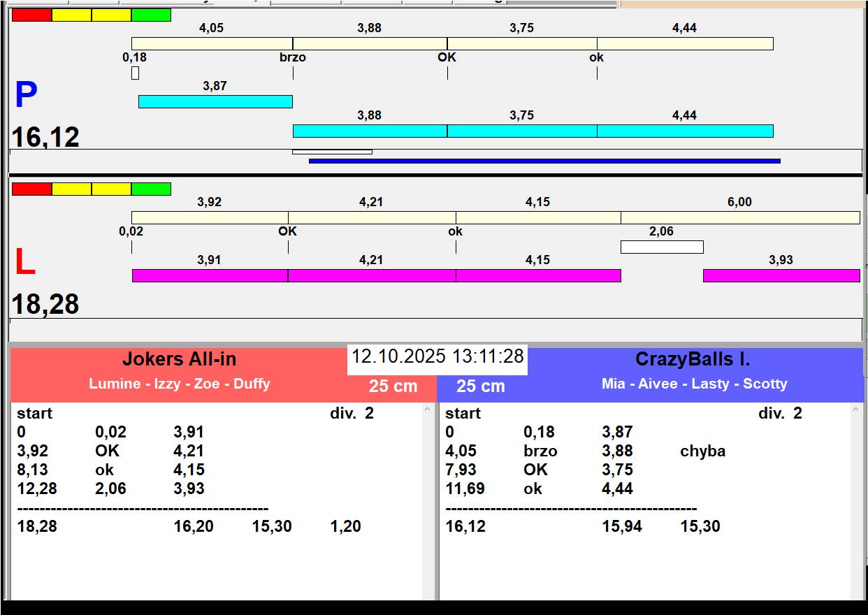This screenshot has width=868, height=615.
Task: Click the green start light in lane L
Action: (151, 189)
